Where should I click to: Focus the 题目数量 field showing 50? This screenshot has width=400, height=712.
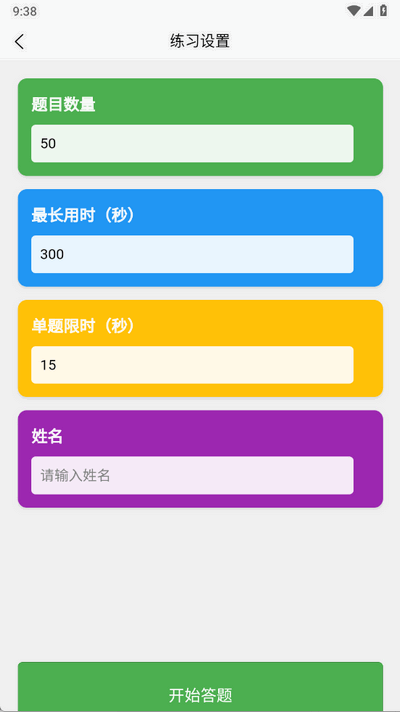[192, 143]
